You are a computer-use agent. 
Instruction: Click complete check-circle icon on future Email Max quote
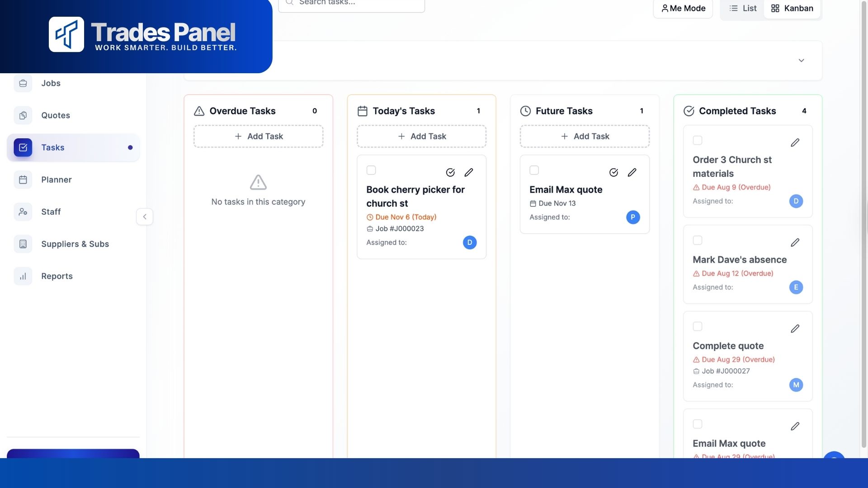pos(613,172)
